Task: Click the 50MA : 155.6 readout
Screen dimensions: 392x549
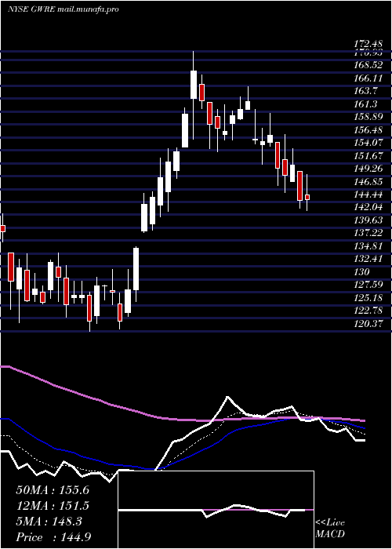Action: (53, 490)
